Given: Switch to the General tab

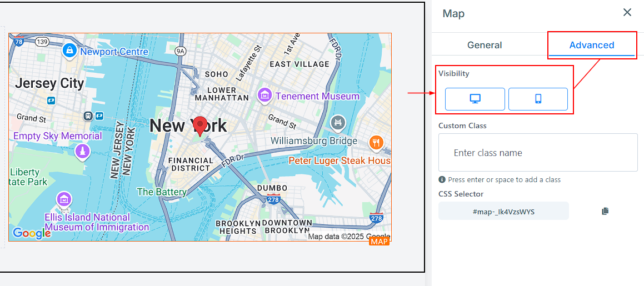Looking at the screenshot, I should coord(484,46).
